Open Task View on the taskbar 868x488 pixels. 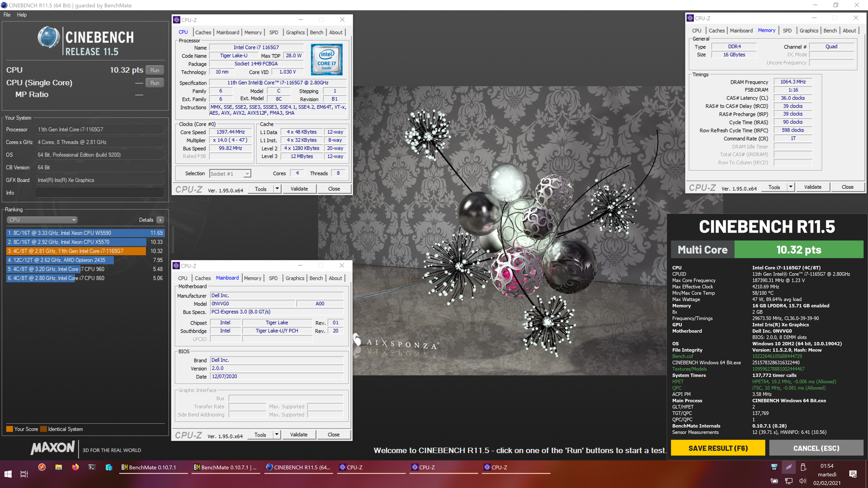point(24,474)
